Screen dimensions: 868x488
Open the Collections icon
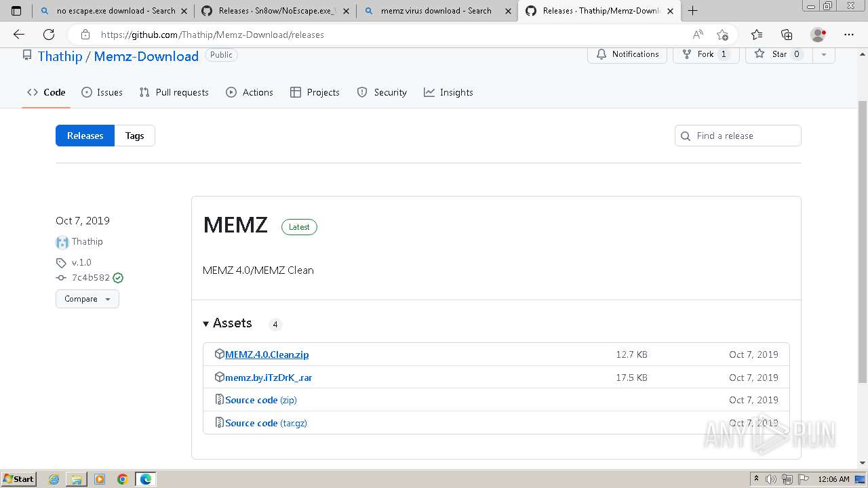787,35
